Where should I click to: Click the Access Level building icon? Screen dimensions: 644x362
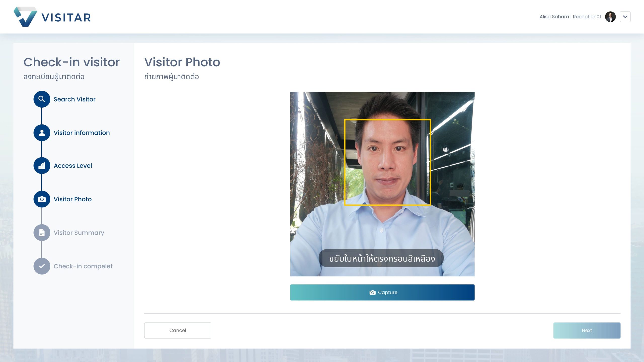42,166
